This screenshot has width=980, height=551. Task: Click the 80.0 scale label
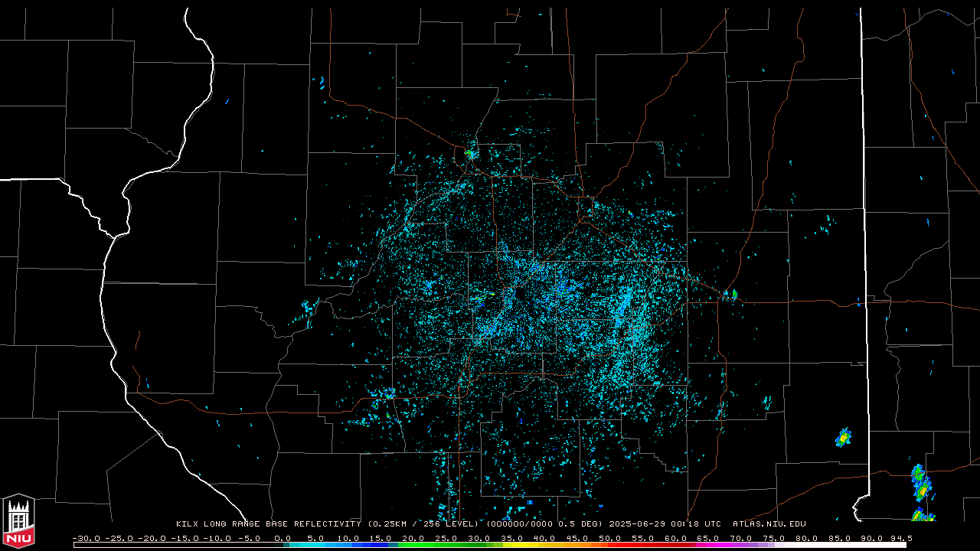[x=807, y=539]
